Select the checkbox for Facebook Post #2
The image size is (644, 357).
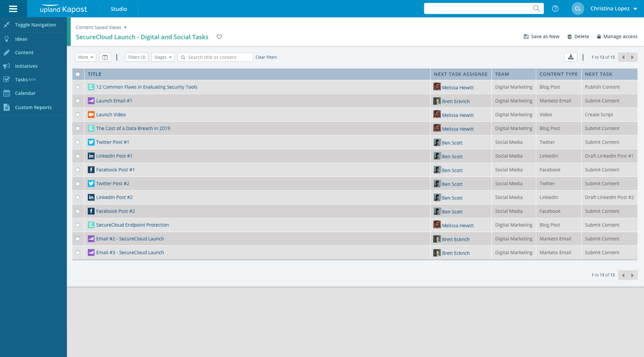[x=78, y=211]
